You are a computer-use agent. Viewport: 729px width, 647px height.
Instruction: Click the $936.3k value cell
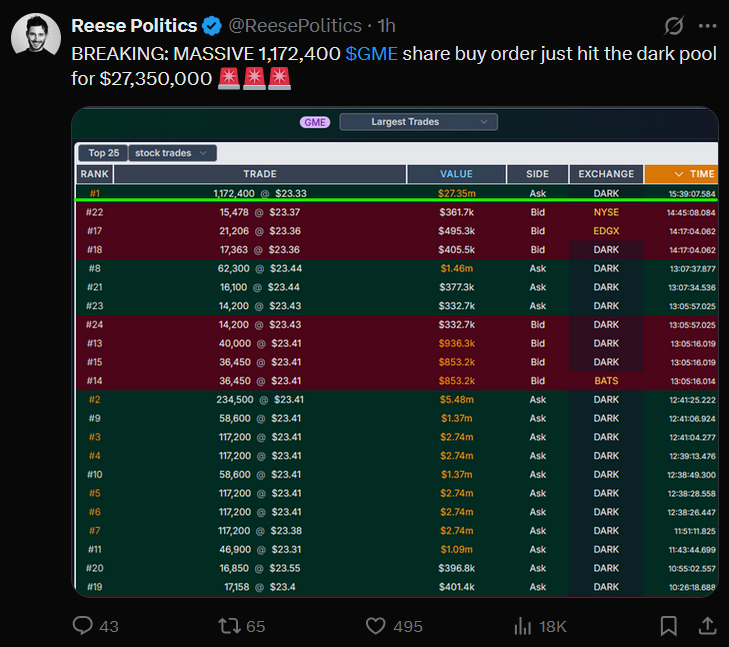pyautogui.click(x=457, y=343)
